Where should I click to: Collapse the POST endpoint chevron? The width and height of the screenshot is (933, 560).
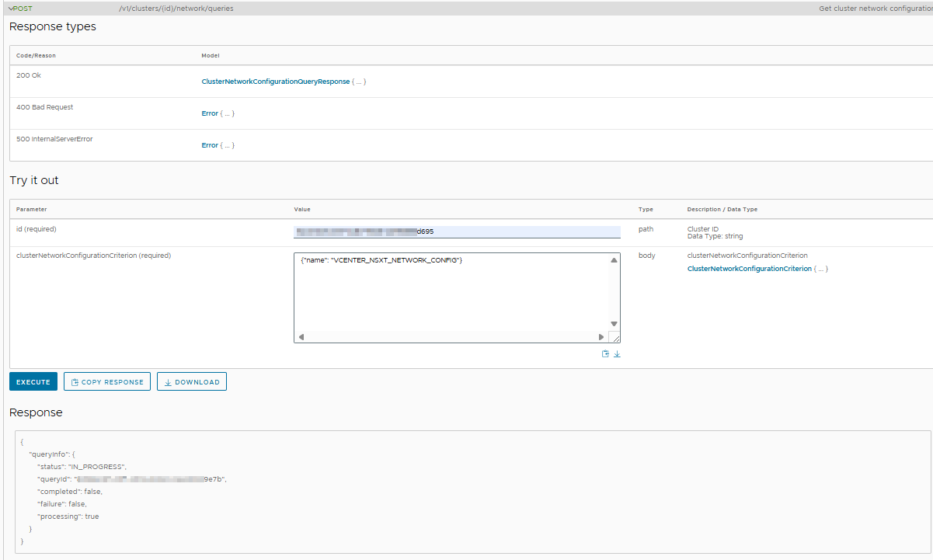(11, 9)
